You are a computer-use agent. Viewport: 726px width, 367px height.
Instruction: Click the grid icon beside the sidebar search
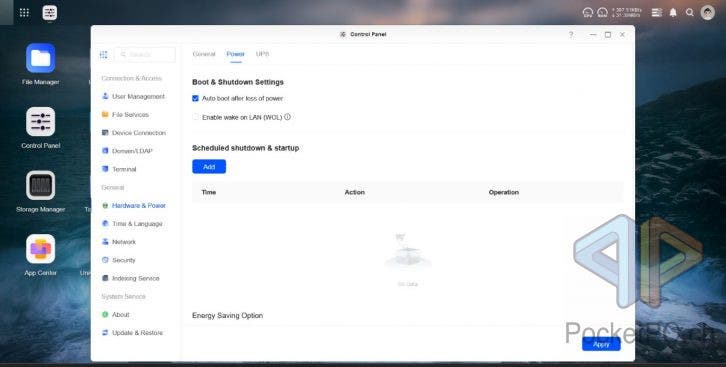point(103,55)
